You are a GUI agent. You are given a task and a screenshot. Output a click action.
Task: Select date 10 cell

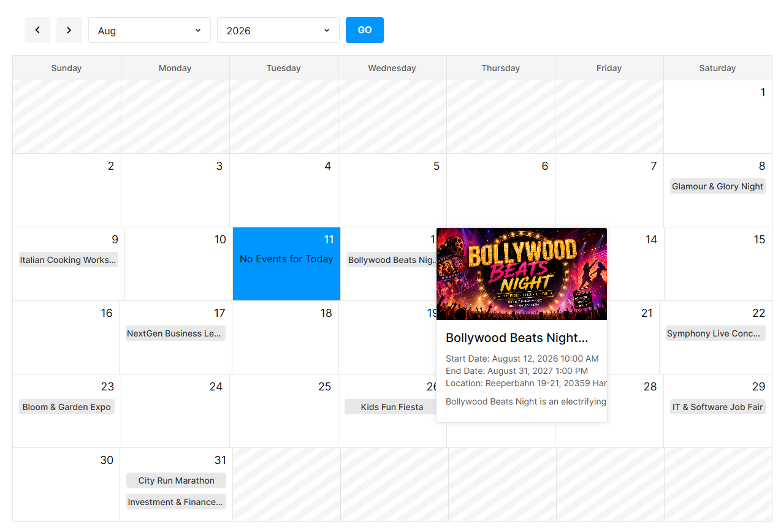(x=178, y=264)
